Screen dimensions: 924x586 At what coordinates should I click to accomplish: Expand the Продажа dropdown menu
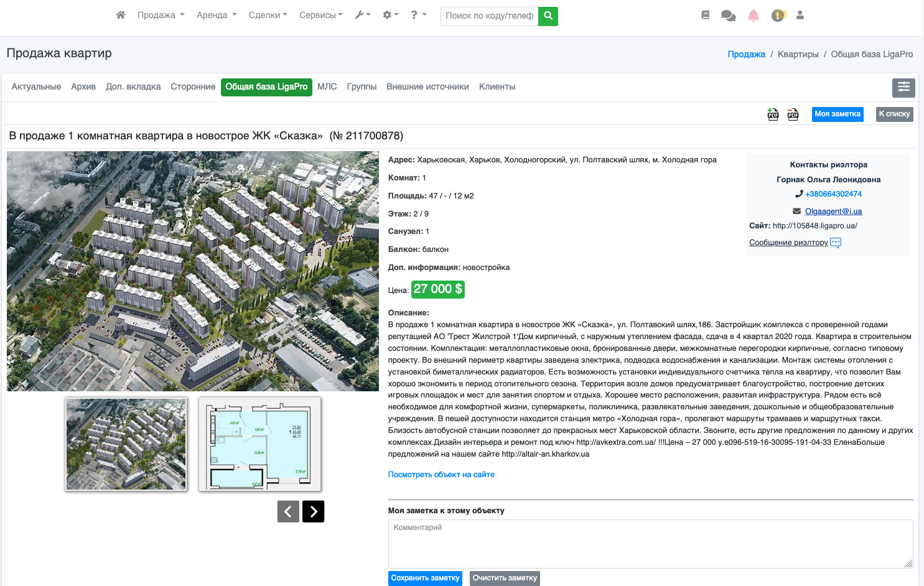pos(161,15)
